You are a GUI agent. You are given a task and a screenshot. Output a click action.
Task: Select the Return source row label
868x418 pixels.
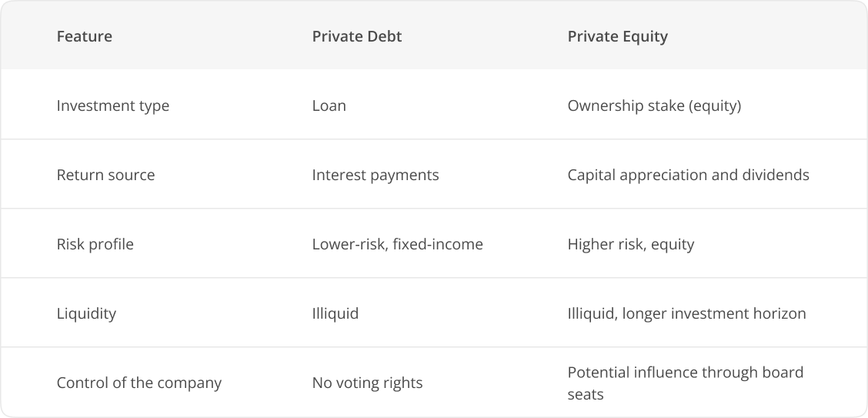pyautogui.click(x=105, y=175)
